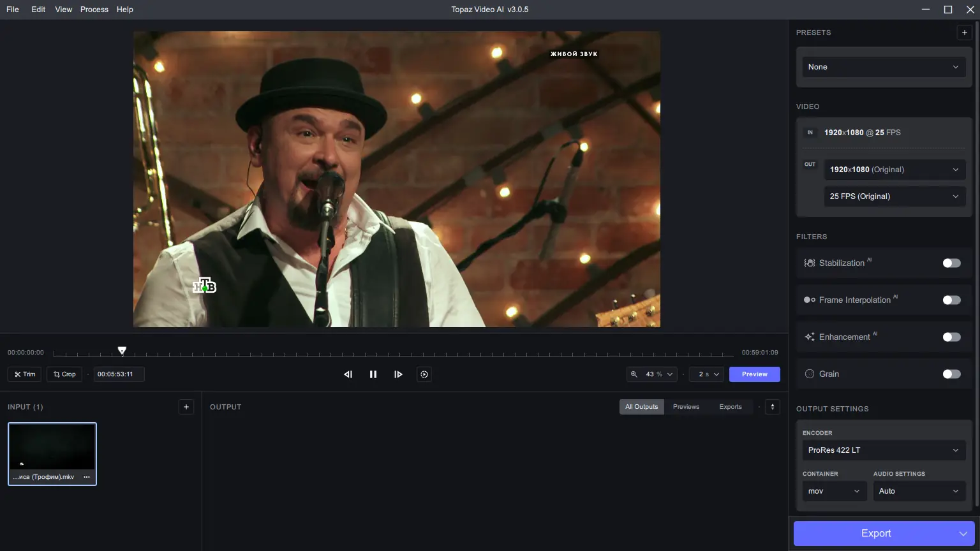Click the Crop button
Viewport: 980px width, 551px height.
tap(64, 374)
